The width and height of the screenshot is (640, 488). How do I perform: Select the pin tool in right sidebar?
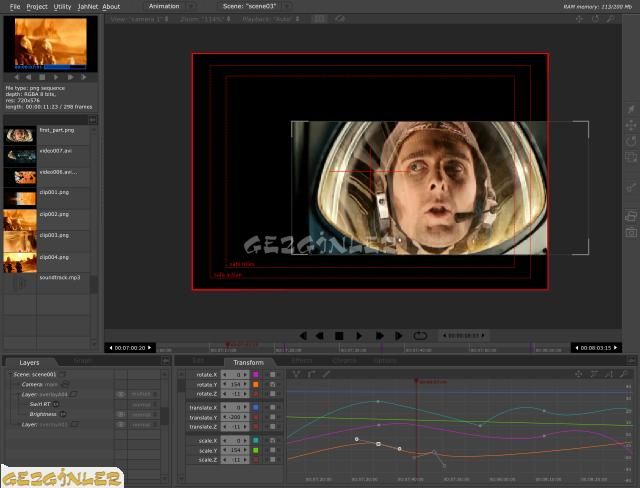631,109
